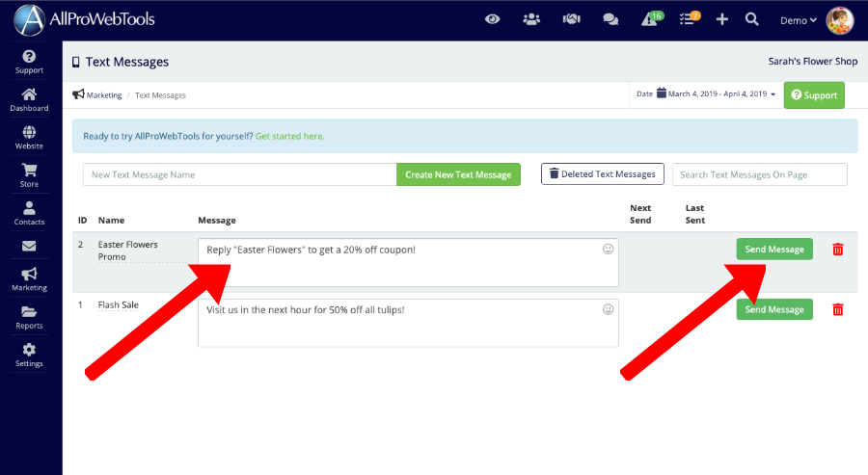The width and height of the screenshot is (868, 475).
Task: Click the Text Messages breadcrumb
Action: point(160,95)
